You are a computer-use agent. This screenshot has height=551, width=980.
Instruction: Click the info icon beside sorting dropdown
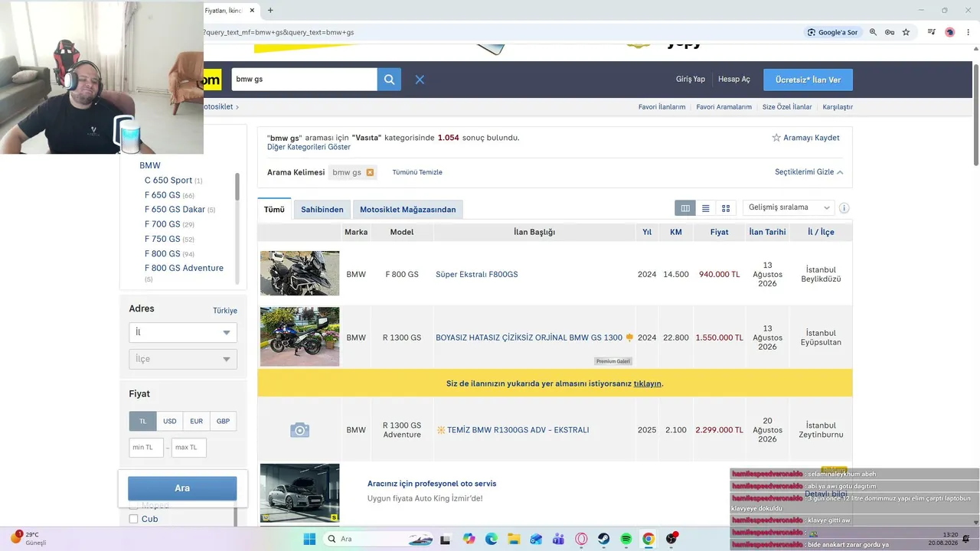(844, 208)
